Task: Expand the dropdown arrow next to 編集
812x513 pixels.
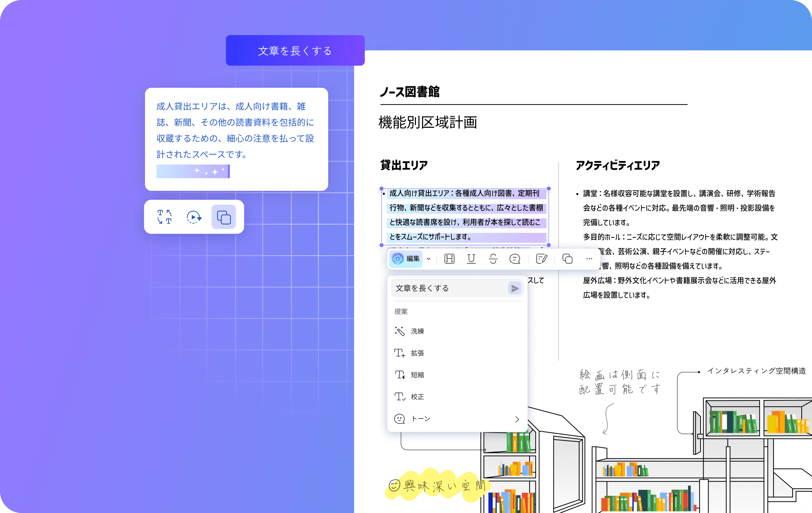Action: (429, 259)
